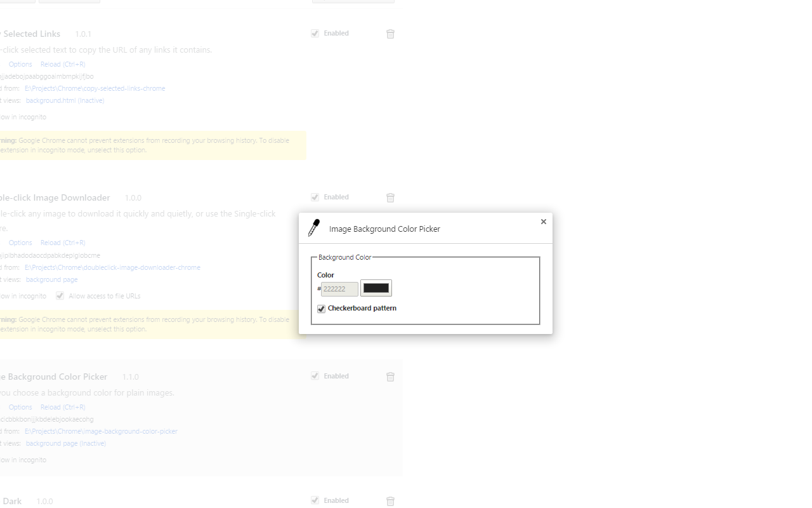
Task: Click the Color label above hex input
Action: 325,275
